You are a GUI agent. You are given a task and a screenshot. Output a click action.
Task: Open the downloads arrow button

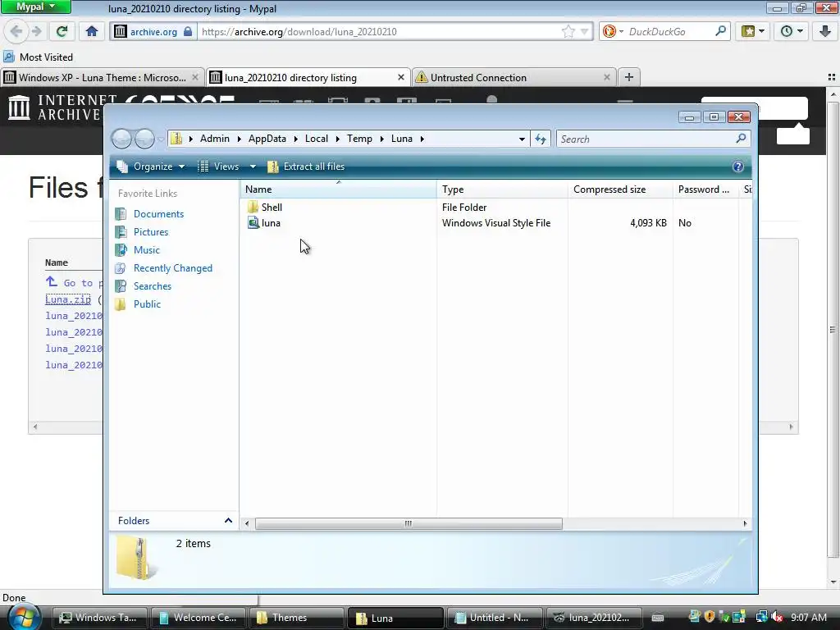coord(825,32)
